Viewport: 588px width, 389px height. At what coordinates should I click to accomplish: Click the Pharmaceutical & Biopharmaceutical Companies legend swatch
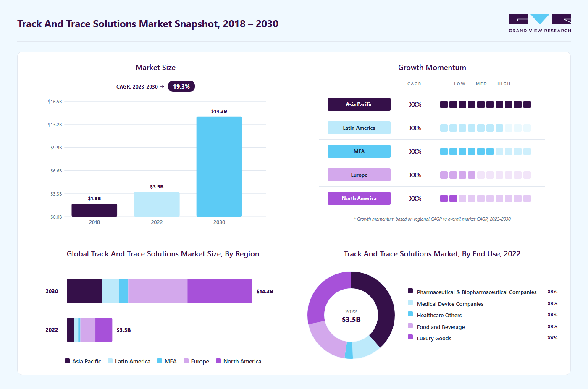pos(410,291)
